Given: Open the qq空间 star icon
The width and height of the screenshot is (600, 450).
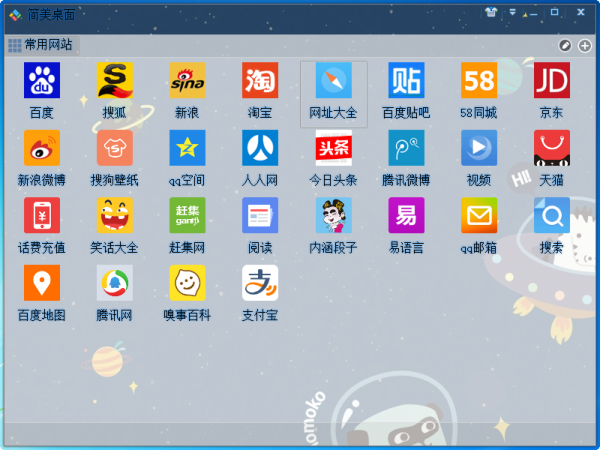Looking at the screenshot, I should coord(187,148).
